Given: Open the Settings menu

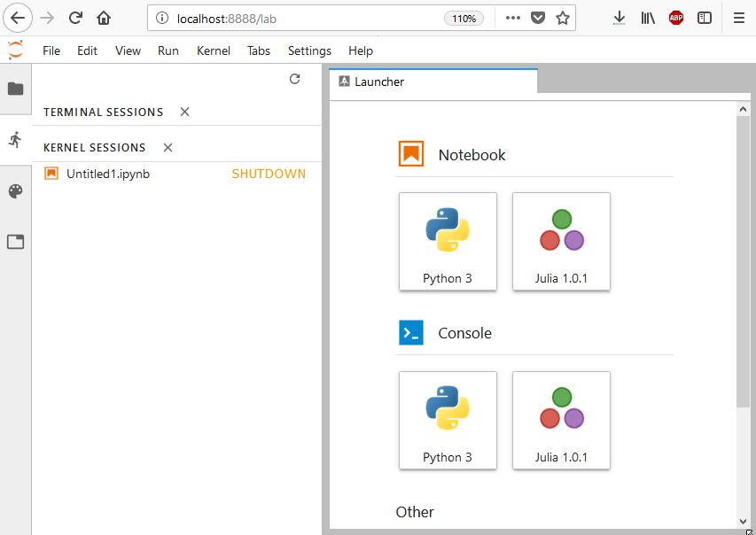Looking at the screenshot, I should [x=309, y=50].
